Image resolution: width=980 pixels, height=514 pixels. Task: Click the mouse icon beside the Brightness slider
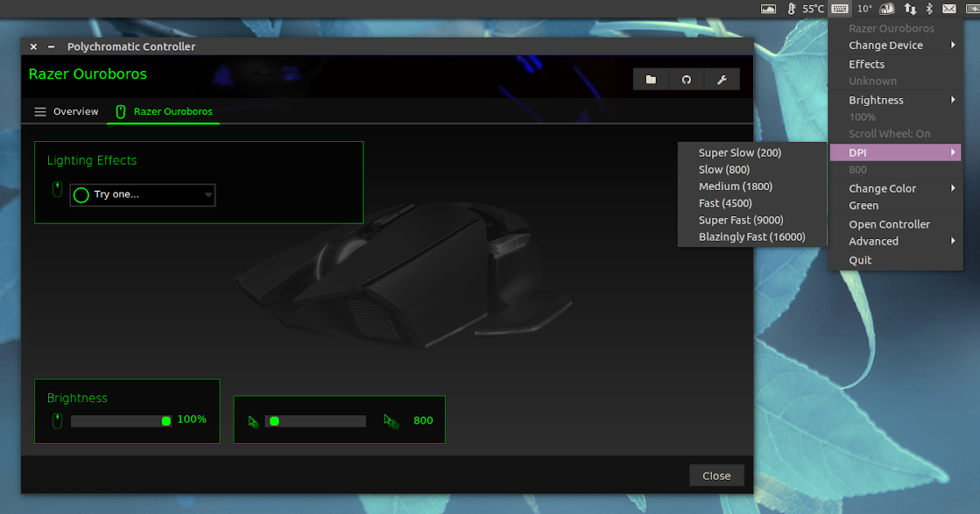[56, 419]
